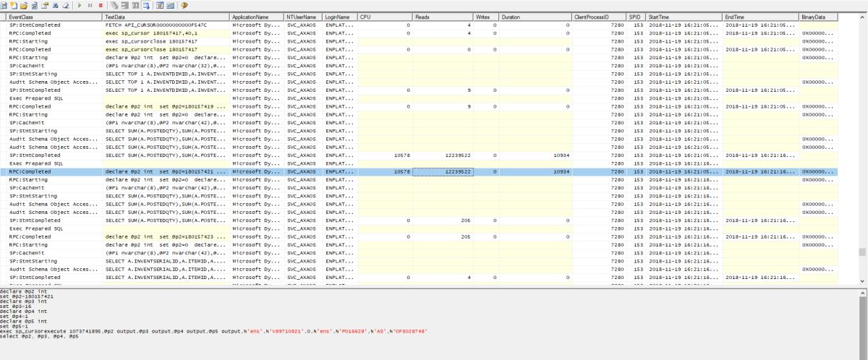This screenshot has width=868, height=360.
Task: Click the Duration column header
Action: click(535, 17)
